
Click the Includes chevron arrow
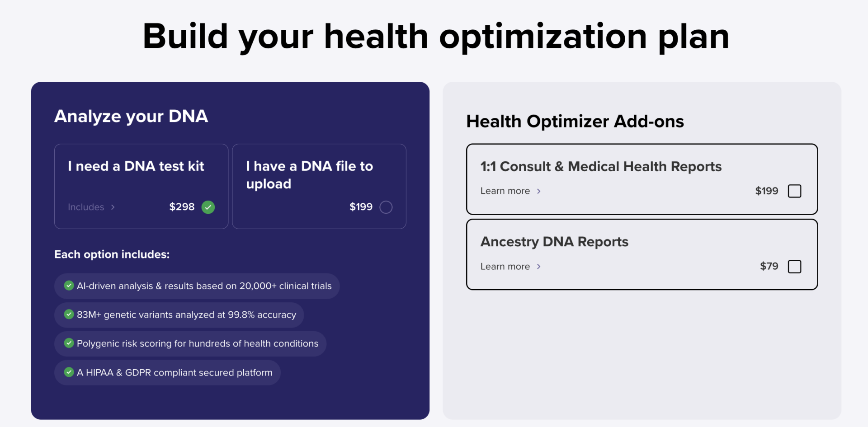(113, 207)
